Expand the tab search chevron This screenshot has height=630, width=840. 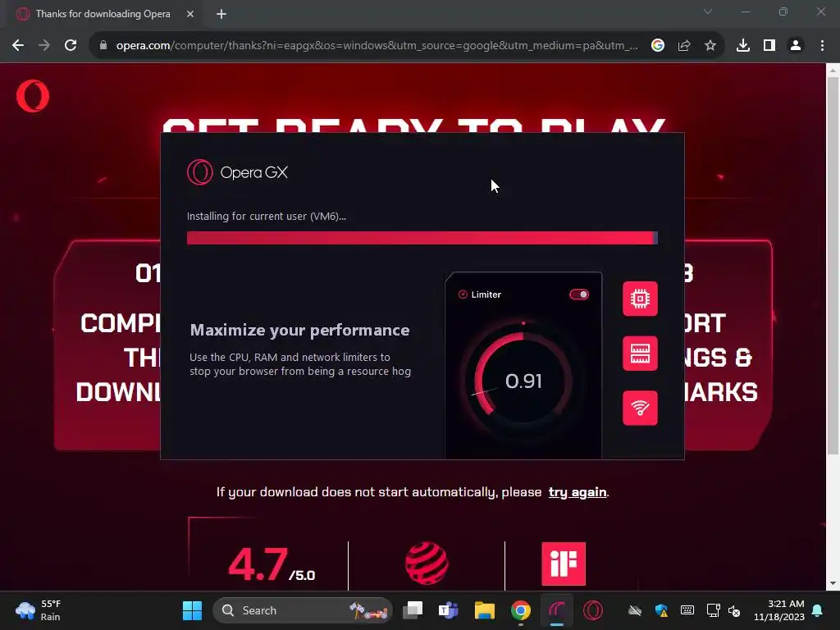[x=708, y=11]
